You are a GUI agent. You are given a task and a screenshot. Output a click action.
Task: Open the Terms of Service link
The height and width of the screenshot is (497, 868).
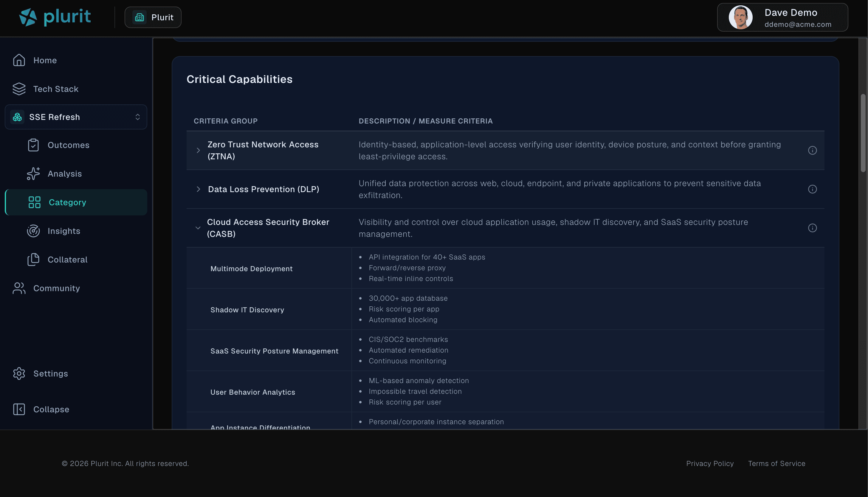776,464
